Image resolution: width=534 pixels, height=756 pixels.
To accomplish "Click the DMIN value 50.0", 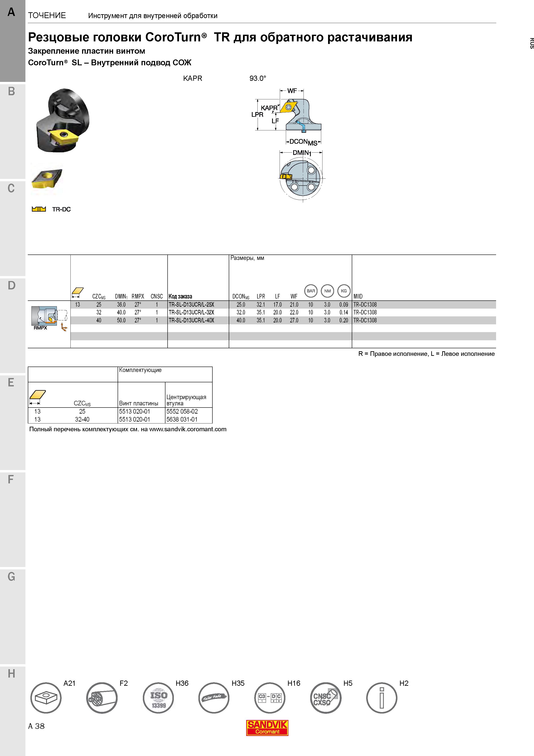I will [x=121, y=320].
